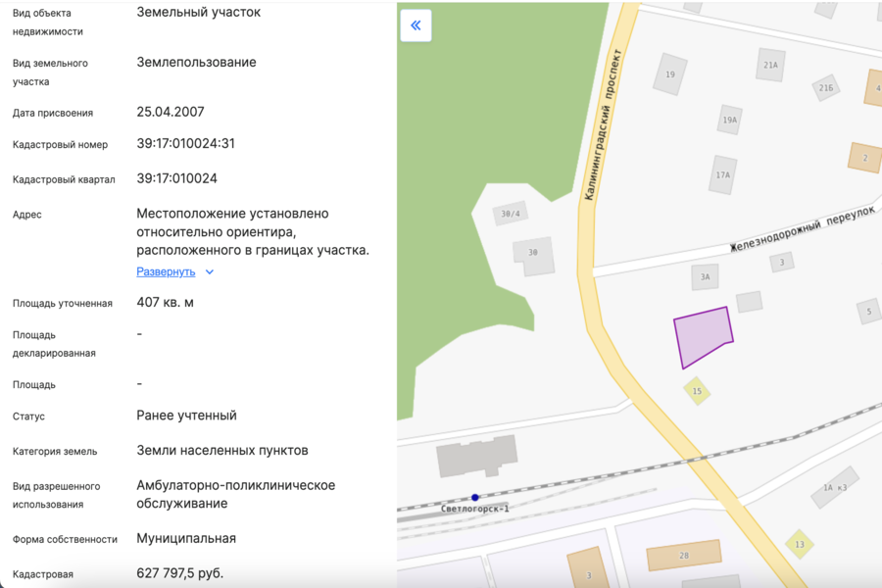The image size is (882, 588).
Task: Click building 21А on the map
Action: pos(770,65)
